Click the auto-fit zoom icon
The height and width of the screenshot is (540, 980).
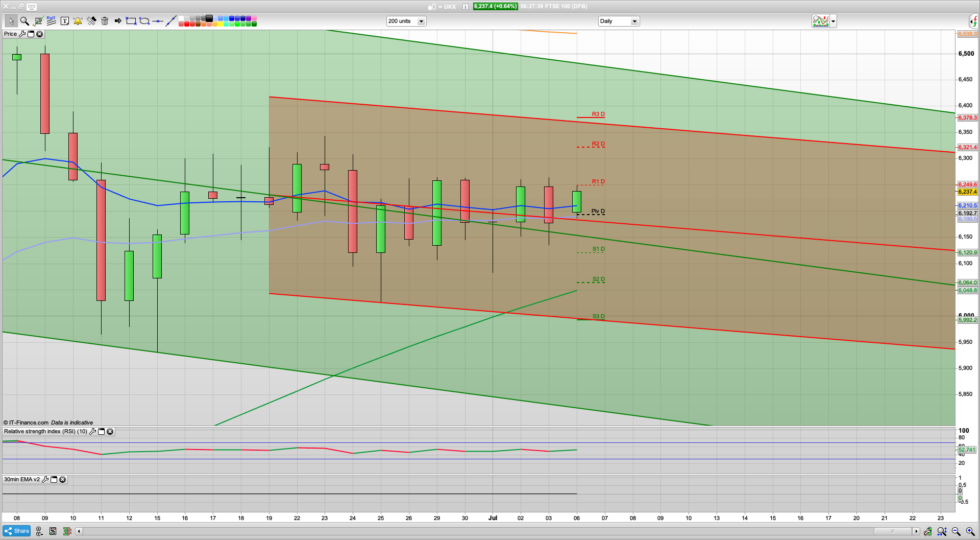click(942, 531)
